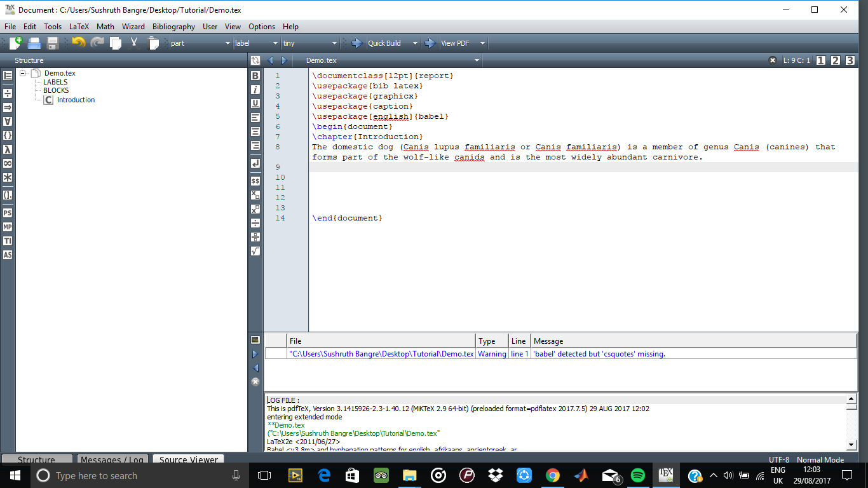Insert math mode with the $$ icon

255,181
